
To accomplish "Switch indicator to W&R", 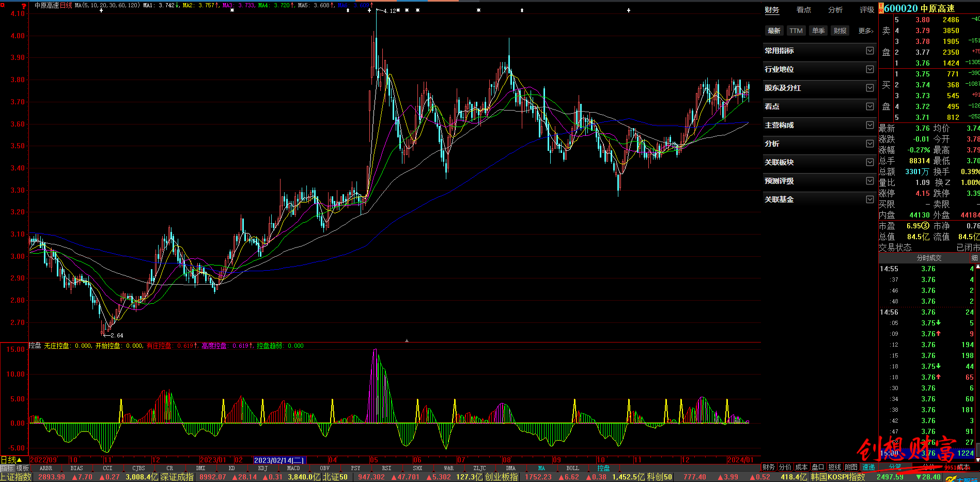I will (x=448, y=468).
